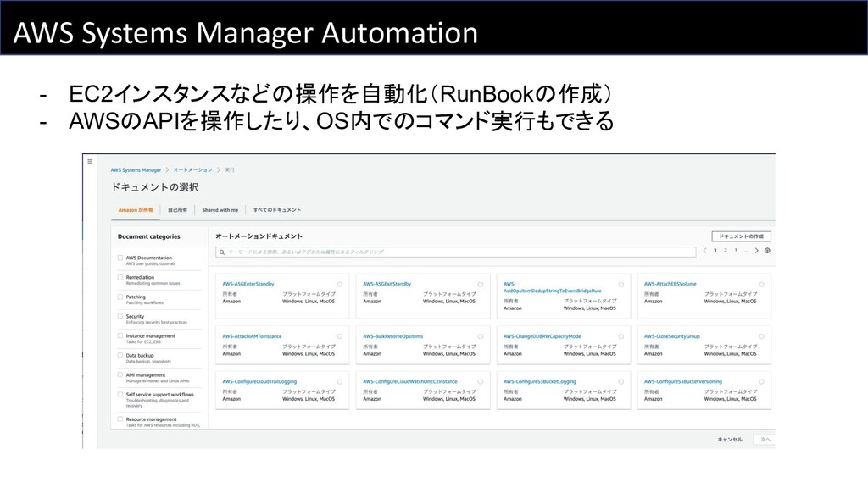
Task: Check the Instance management category
Action: (x=120, y=335)
